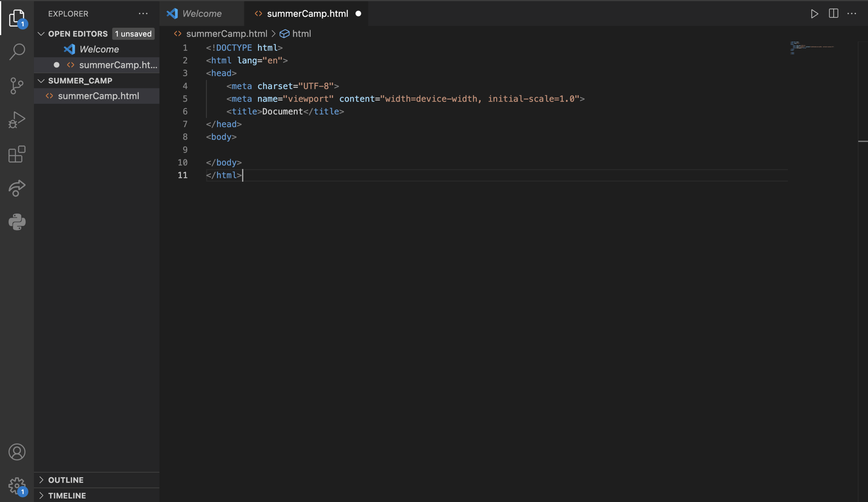Image resolution: width=868 pixels, height=502 pixels.
Task: Collapse the Open Editors section
Action: (41, 34)
